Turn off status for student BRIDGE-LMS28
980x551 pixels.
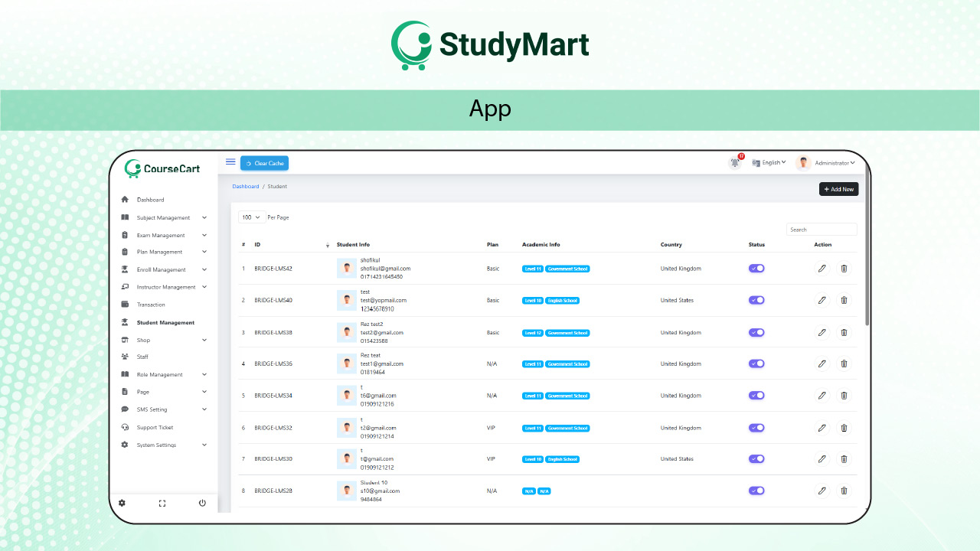[756, 491]
